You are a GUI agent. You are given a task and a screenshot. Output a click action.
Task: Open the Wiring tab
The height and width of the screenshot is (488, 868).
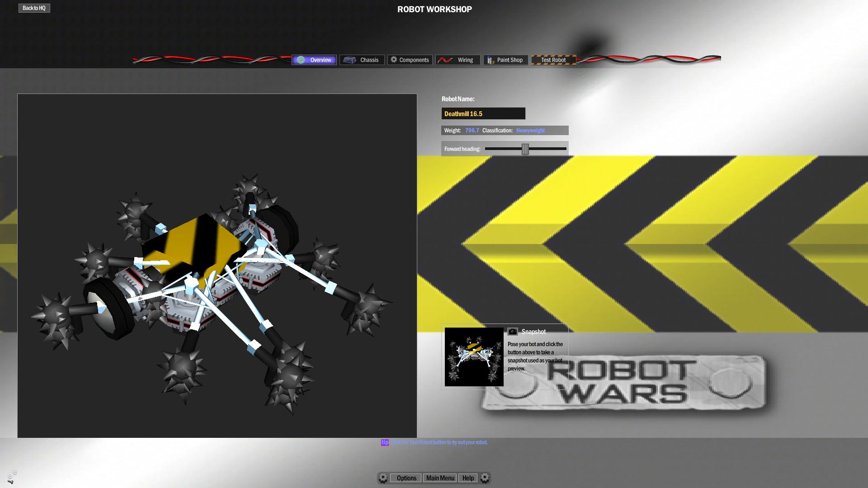pos(458,60)
